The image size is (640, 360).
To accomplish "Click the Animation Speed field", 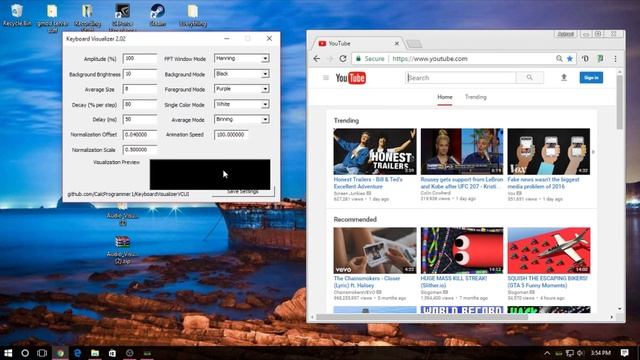I will tap(231, 135).
